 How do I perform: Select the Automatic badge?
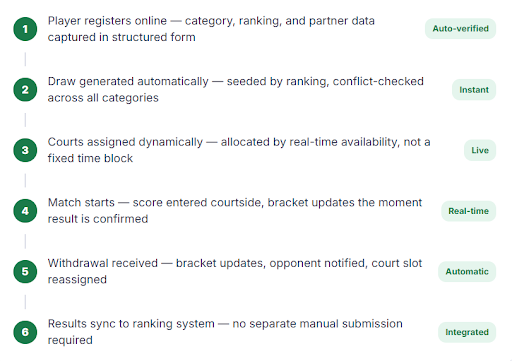(467, 272)
